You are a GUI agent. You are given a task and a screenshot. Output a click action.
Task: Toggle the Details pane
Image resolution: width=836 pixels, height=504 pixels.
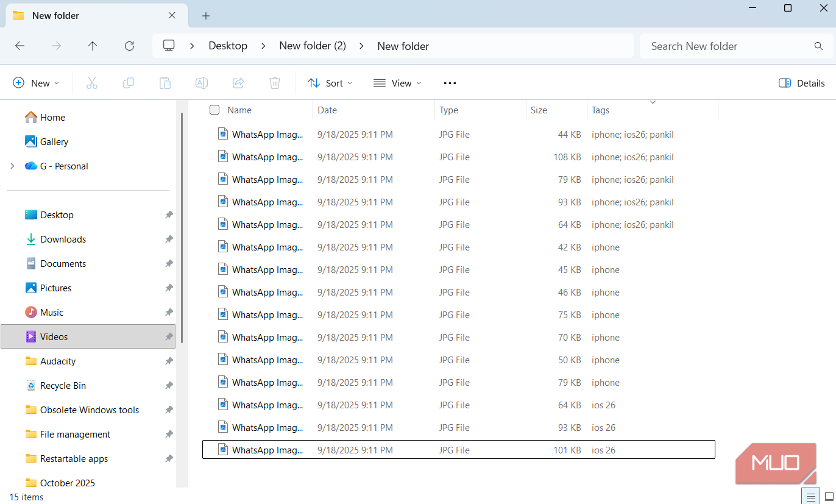pyautogui.click(x=802, y=83)
